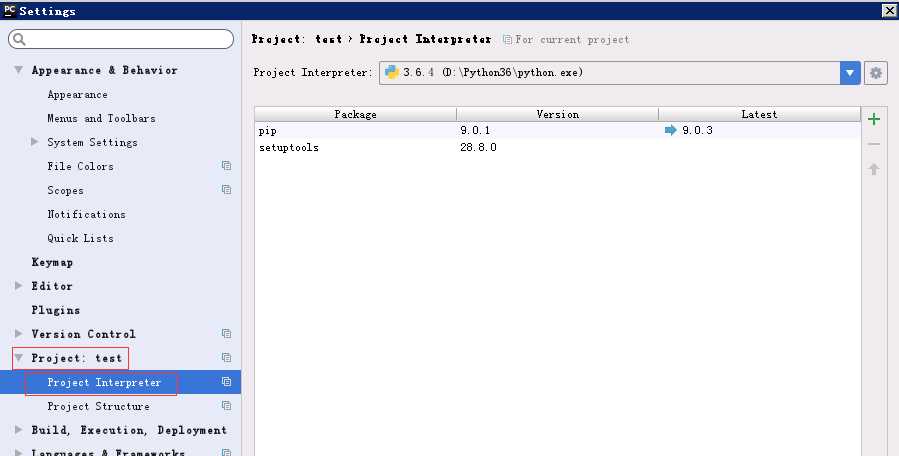This screenshot has height=456, width=899.
Task: Collapse the Appearance & Behavior section
Action: click(19, 70)
